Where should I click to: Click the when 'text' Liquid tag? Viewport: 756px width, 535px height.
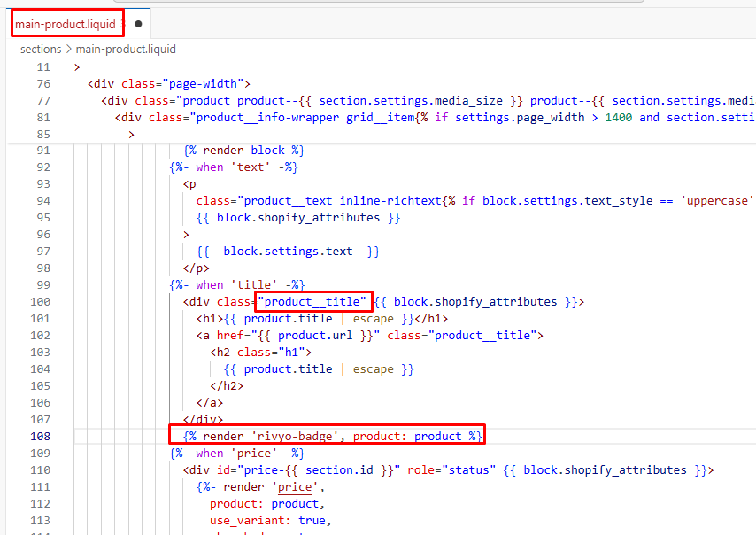tap(234, 167)
